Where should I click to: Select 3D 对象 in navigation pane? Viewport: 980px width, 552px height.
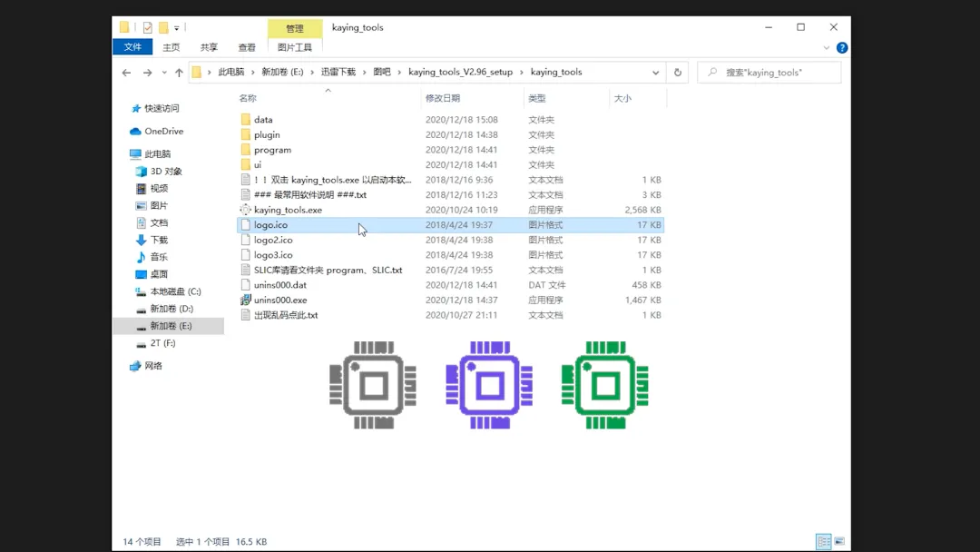click(x=166, y=172)
